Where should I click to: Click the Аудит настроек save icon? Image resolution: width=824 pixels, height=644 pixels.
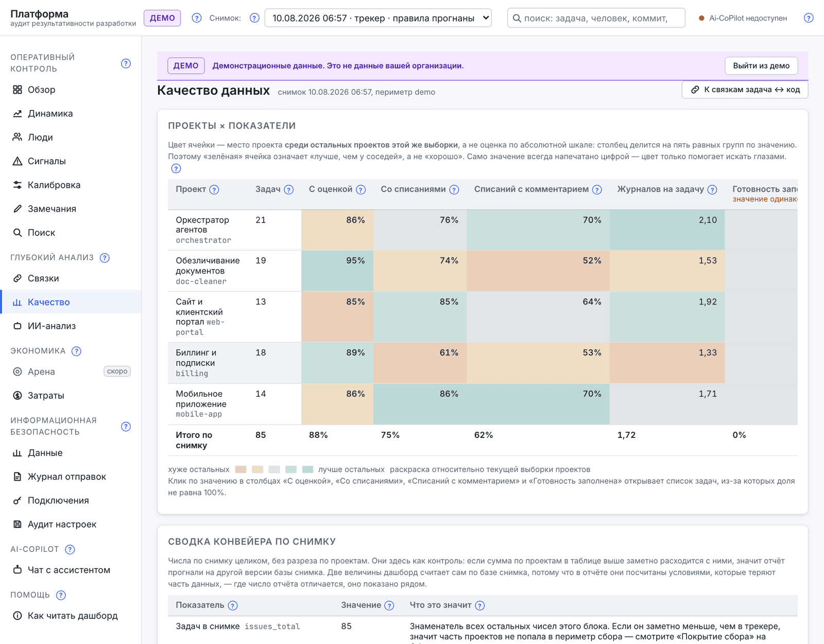tap(18, 524)
